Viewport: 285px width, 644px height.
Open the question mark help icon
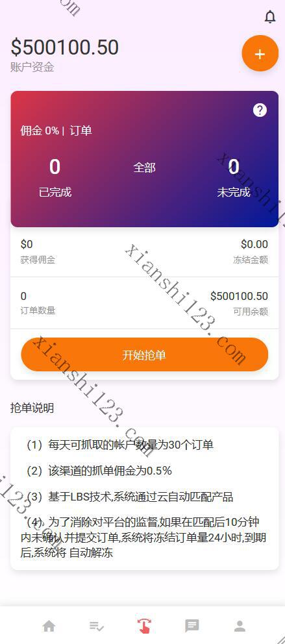point(260,110)
